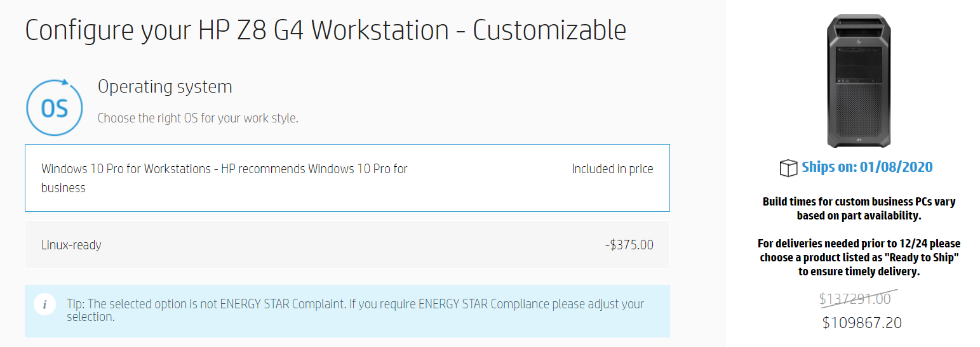Click the shipping box icon
The width and height of the screenshot is (980, 347).
coord(788,168)
